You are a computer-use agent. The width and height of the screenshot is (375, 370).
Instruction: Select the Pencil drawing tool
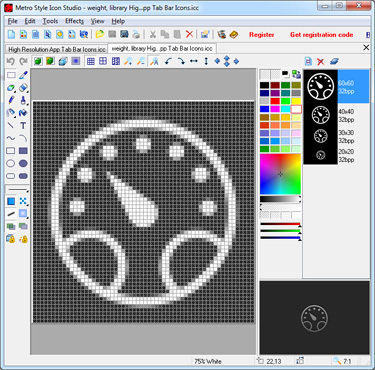(x=11, y=100)
